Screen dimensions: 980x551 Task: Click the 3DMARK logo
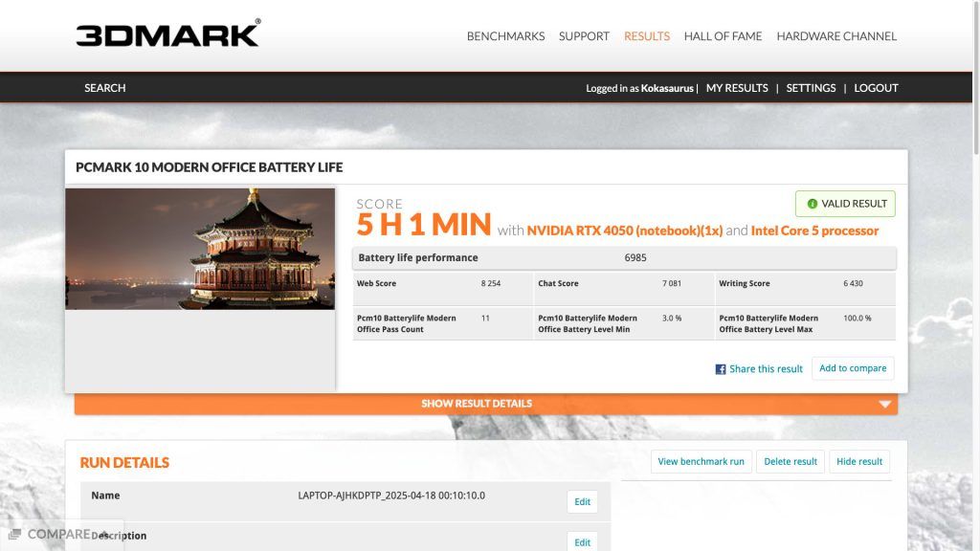[x=168, y=33]
